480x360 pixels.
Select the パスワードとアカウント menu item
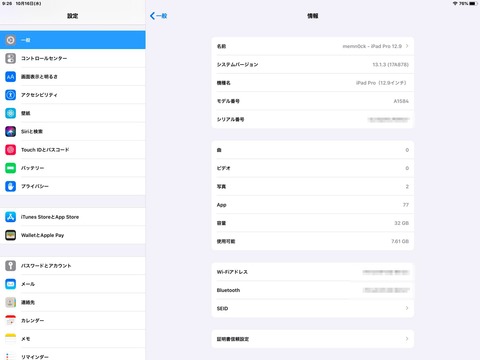(x=46, y=266)
